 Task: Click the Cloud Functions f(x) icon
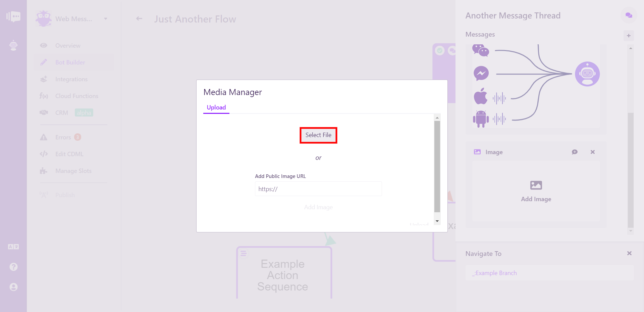[x=44, y=96]
